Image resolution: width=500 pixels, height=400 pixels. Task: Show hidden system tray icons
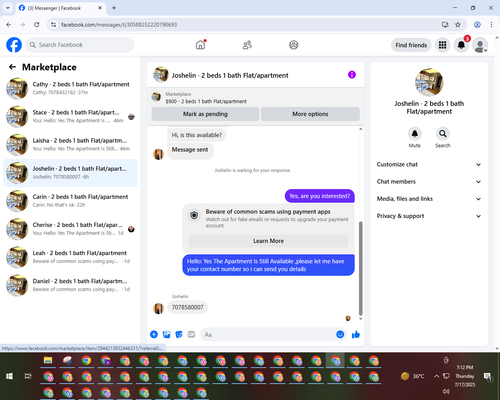click(x=436, y=376)
